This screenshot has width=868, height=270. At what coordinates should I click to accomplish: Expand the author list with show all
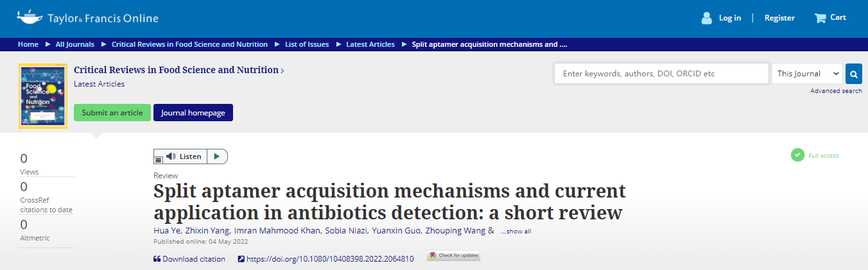click(x=516, y=232)
